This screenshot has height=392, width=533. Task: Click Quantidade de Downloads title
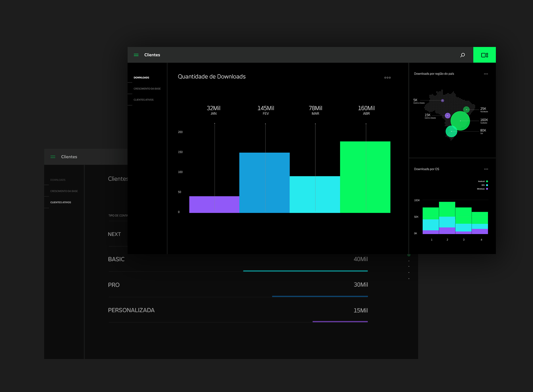pyautogui.click(x=212, y=77)
